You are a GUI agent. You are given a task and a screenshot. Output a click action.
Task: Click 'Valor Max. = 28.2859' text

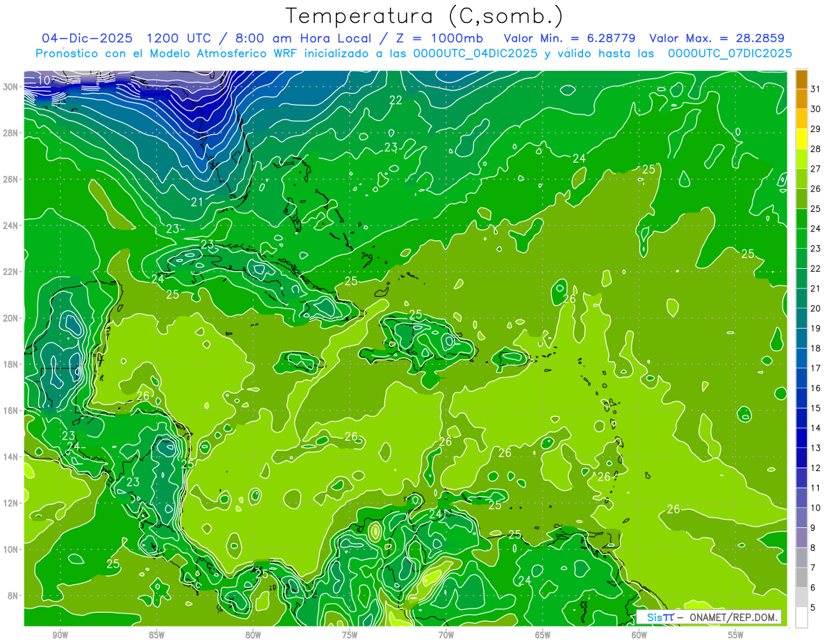click(x=717, y=38)
